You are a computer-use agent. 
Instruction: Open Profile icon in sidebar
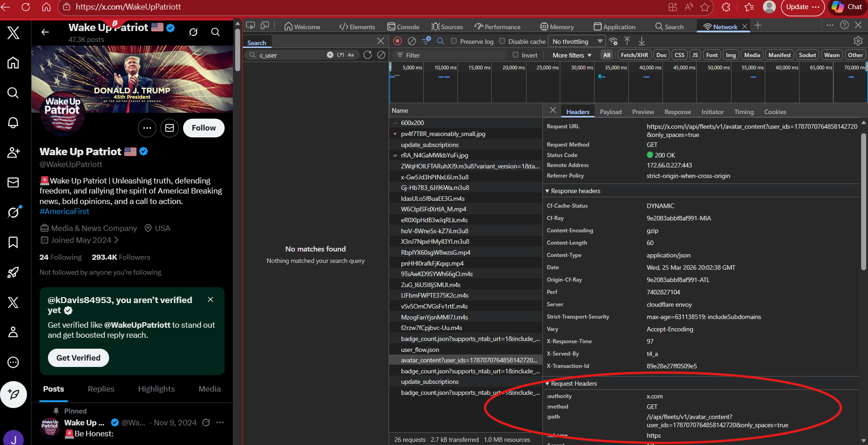click(x=13, y=332)
